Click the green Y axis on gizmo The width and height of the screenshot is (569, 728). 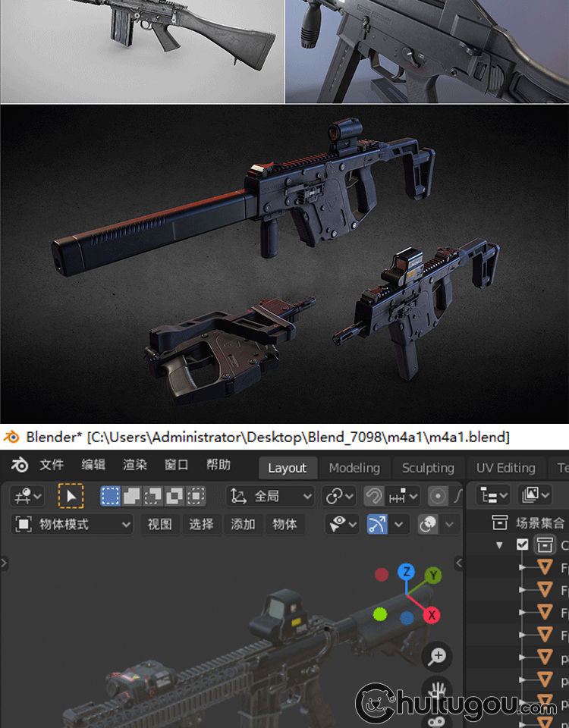click(433, 576)
